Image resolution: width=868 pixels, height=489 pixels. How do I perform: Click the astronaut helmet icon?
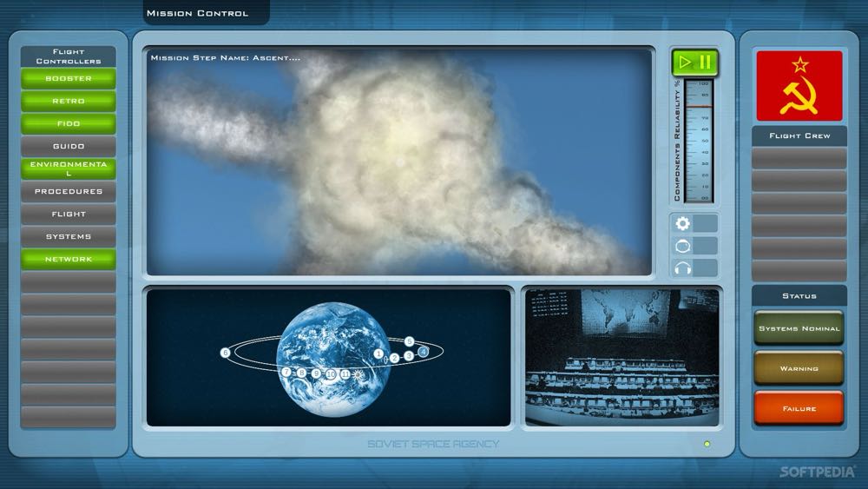point(682,246)
